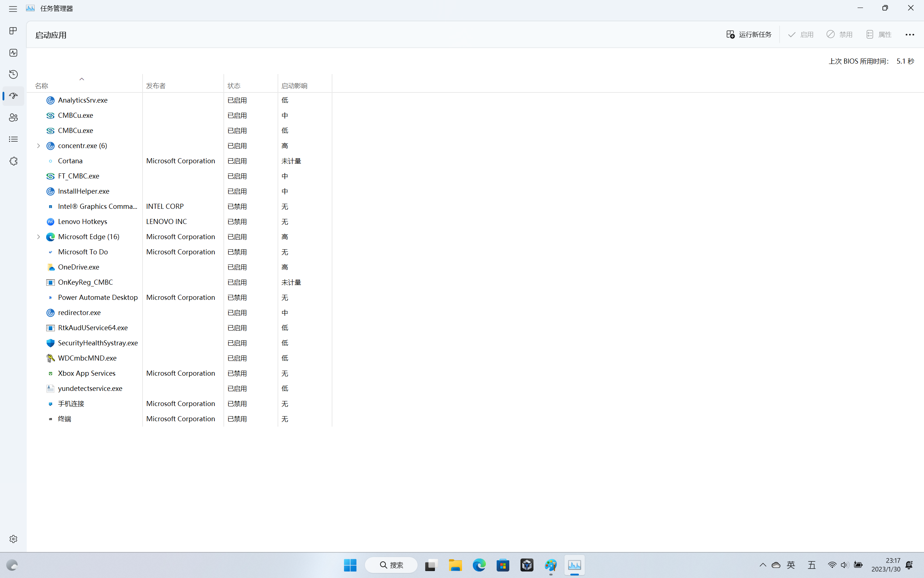Click the Lenovo Hotkeys Fn icon

(x=51, y=221)
